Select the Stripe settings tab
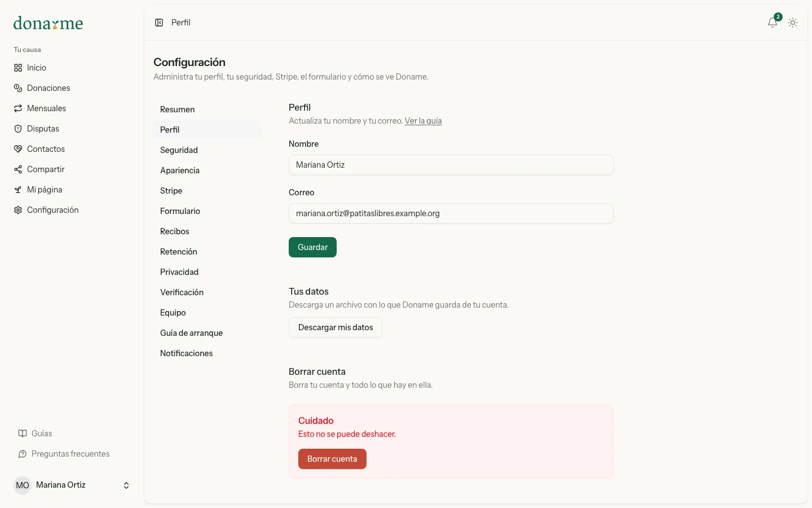The width and height of the screenshot is (812, 508). point(208,191)
